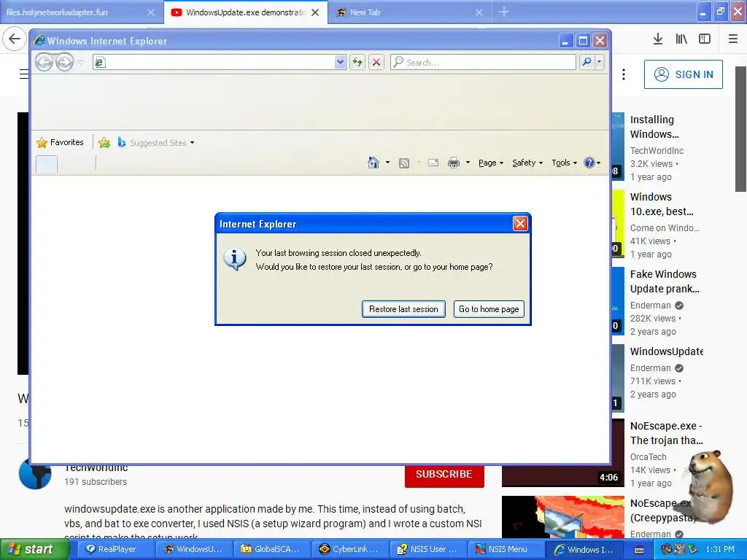
Task: Click Add to Favorites Bar star icon
Action: 104,142
